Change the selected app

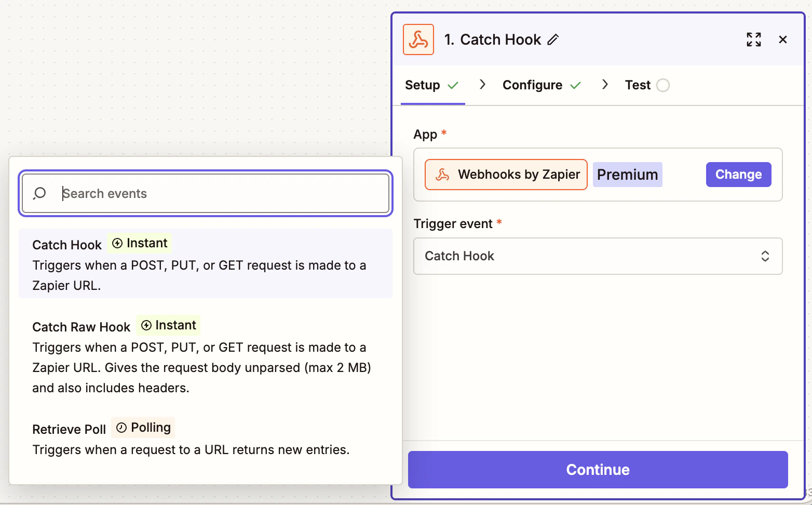739,175
